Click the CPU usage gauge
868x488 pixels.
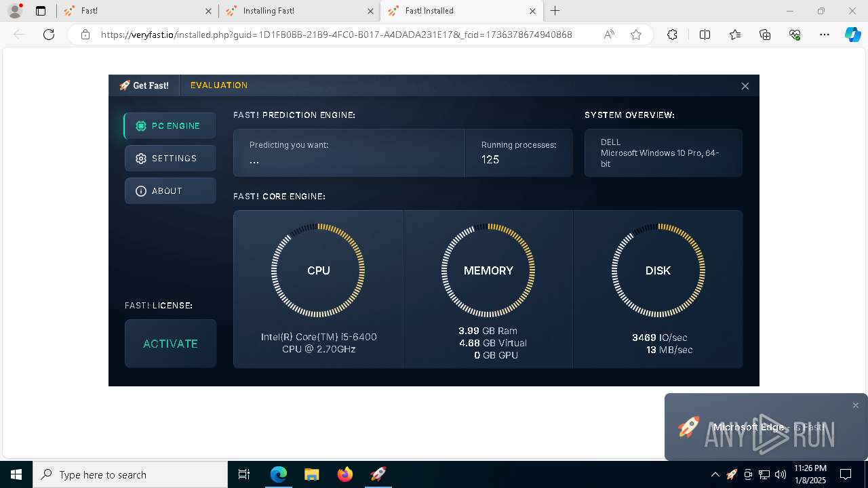318,270
